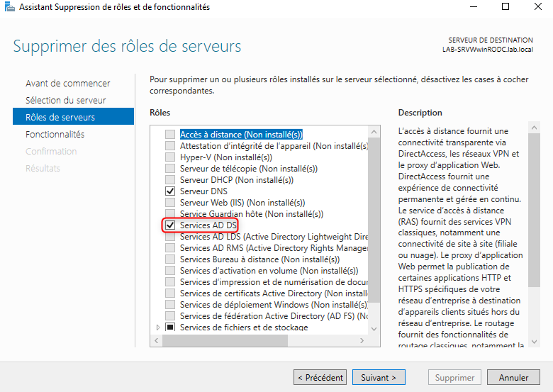The height and width of the screenshot is (392, 553).
Task: Click the Services AD LDS checkbox
Action: click(170, 237)
